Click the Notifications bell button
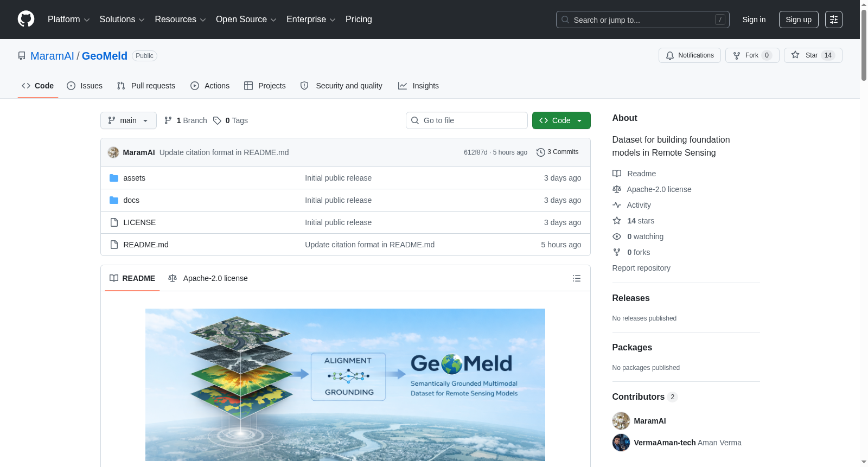The image size is (868, 467). (690, 55)
